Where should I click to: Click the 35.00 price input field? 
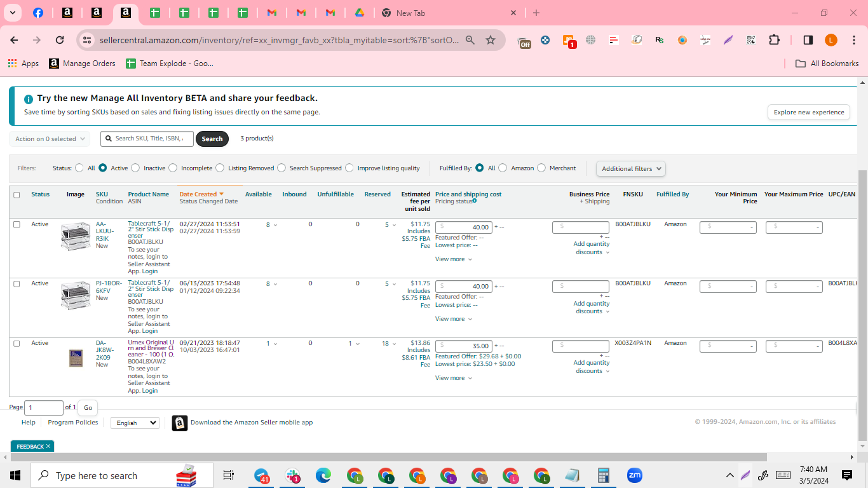pos(464,346)
